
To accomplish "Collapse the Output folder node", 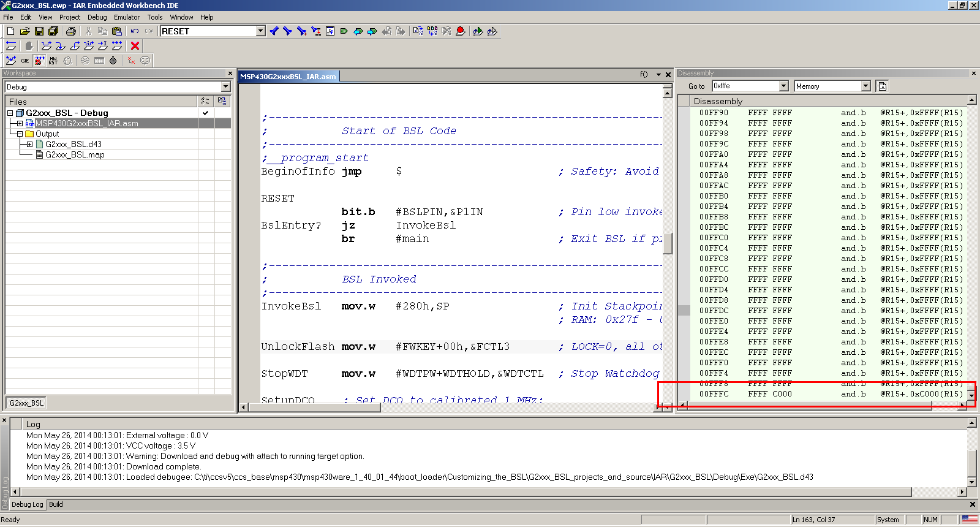I will click(x=20, y=134).
